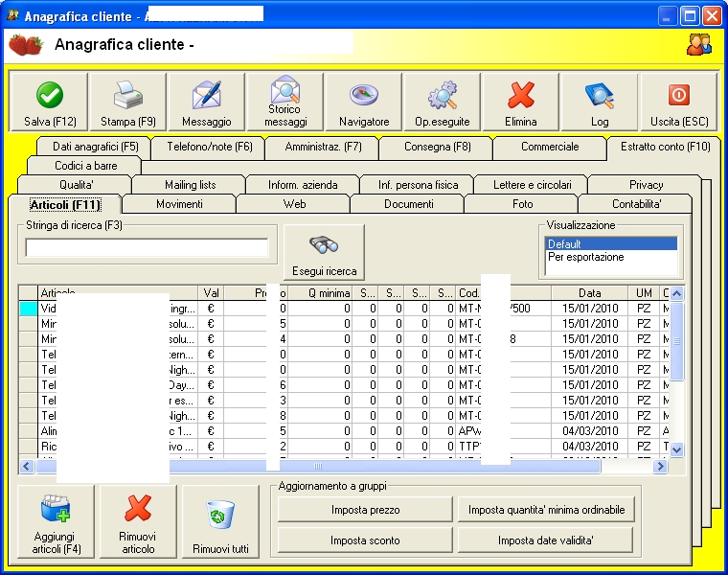728x575 pixels.
Task: Open Storico messaggi history
Action: click(285, 103)
